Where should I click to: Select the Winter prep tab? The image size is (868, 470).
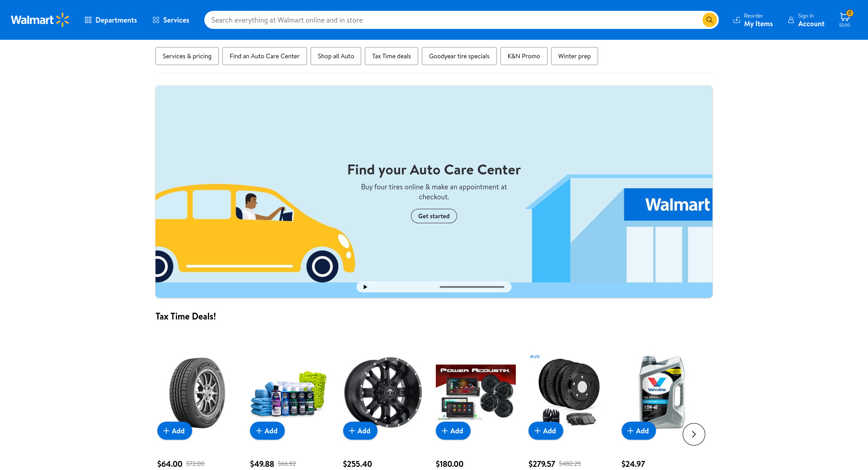(x=575, y=56)
